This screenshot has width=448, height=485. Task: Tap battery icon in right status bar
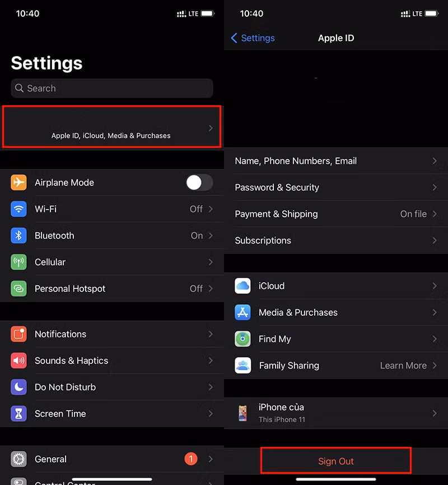[432, 13]
